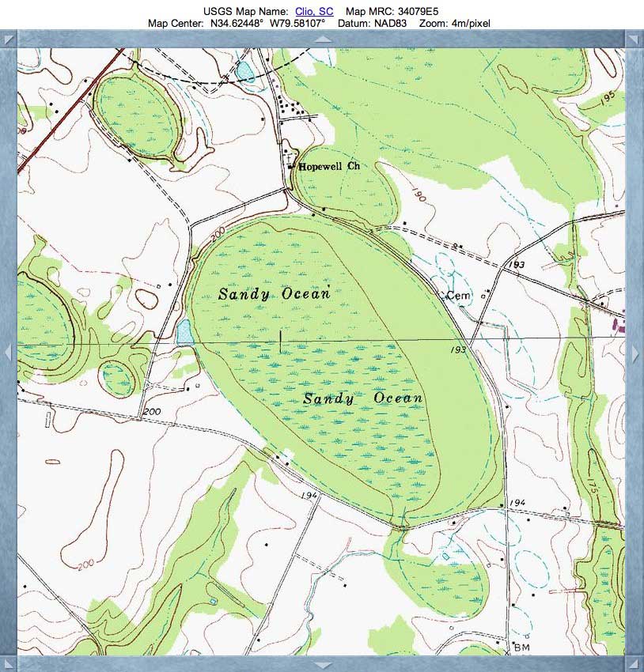Image resolution: width=644 pixels, height=672 pixels.
Task: Click the Cem cemetery label
Action: click(x=458, y=296)
